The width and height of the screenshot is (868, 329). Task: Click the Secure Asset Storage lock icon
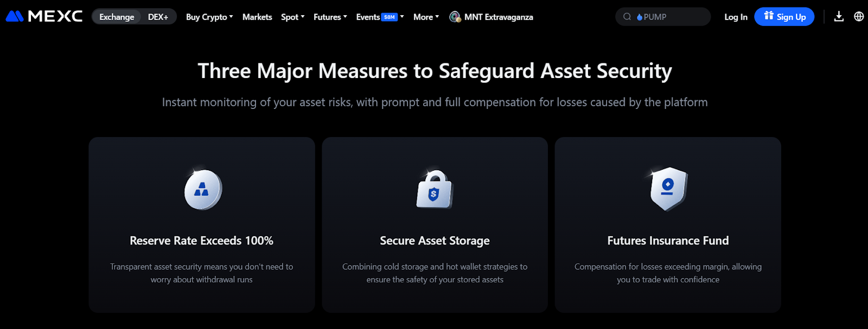click(x=434, y=189)
